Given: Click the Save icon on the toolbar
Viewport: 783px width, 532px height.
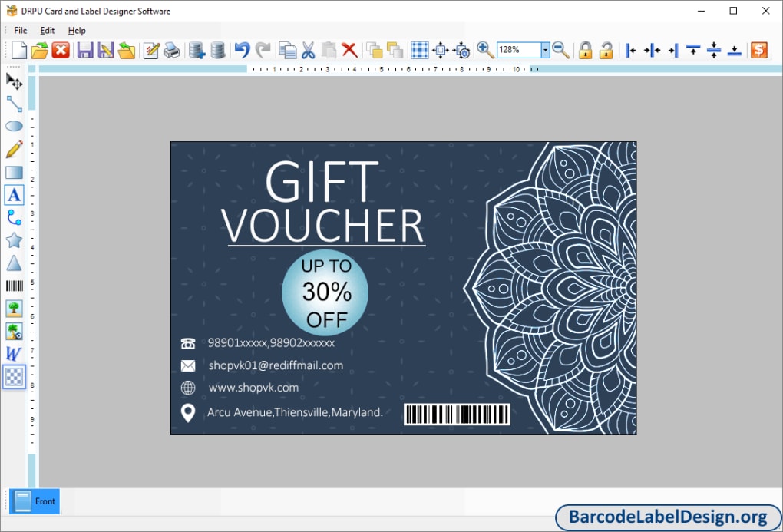Looking at the screenshot, I should tap(85, 49).
